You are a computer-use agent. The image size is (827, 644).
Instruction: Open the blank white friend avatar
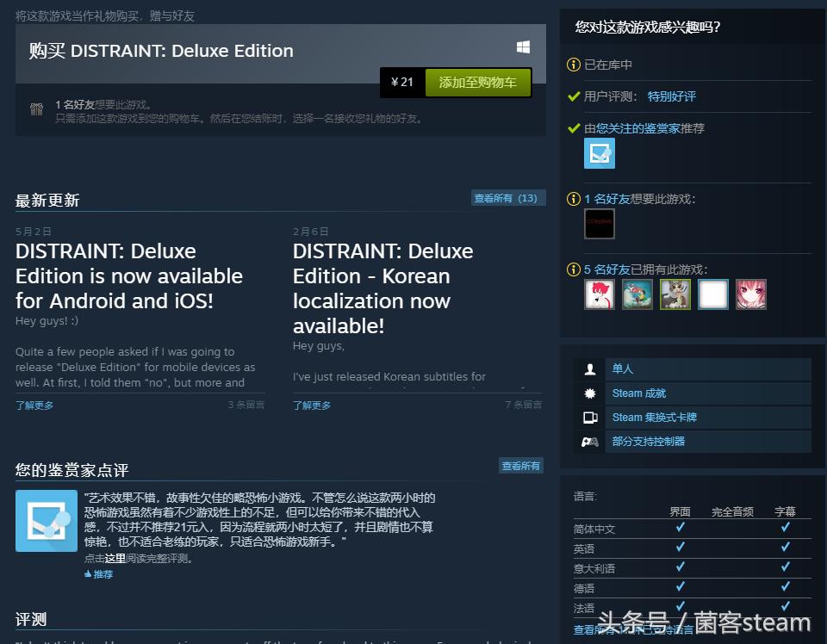click(x=713, y=294)
